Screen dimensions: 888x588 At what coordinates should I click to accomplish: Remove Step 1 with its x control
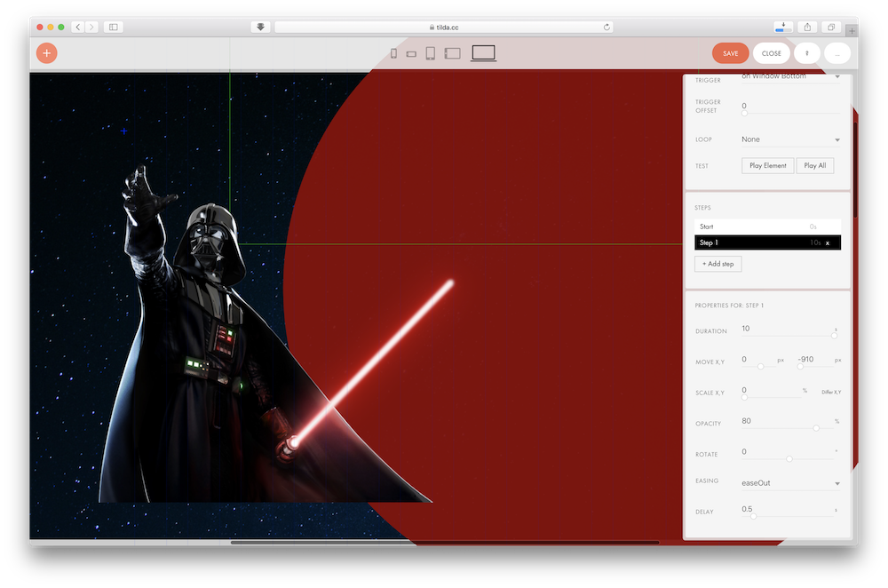click(827, 242)
